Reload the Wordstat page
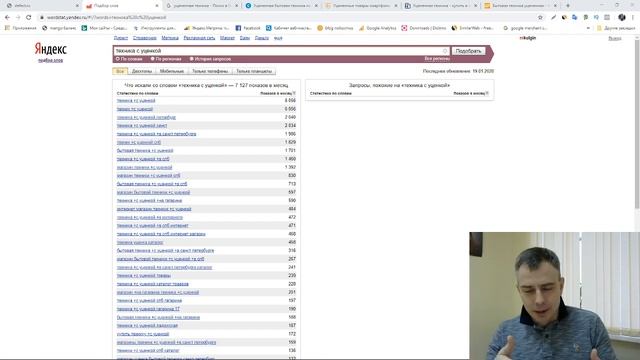Screen dimensions: 640x360 (x=29, y=18)
